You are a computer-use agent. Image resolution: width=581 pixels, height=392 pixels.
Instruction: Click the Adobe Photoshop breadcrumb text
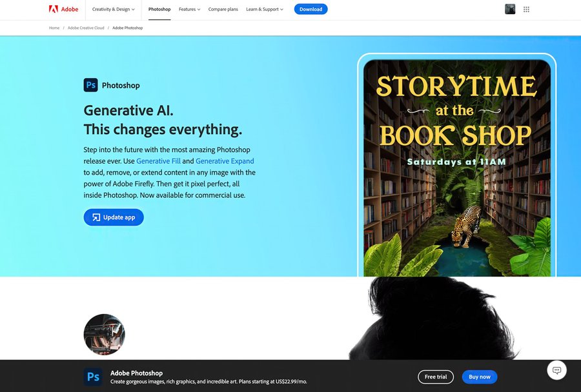point(127,28)
